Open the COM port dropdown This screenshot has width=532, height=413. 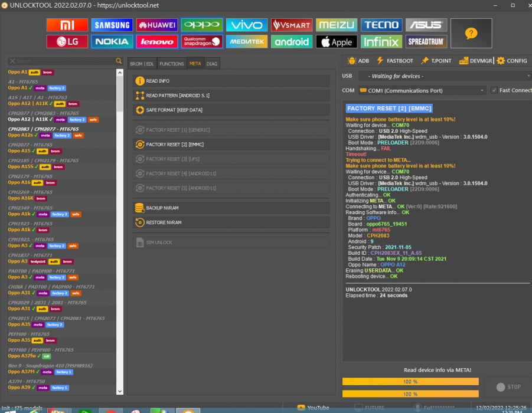pos(422,90)
